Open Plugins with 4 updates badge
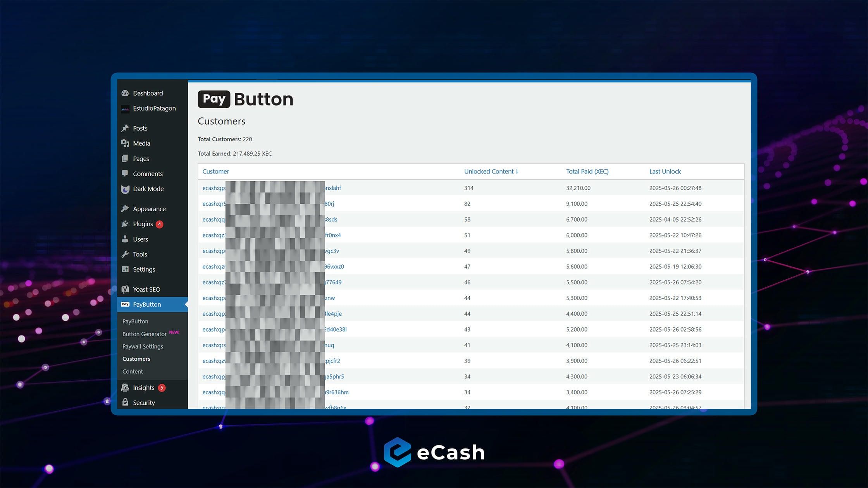The width and height of the screenshot is (868, 488). coord(143,224)
